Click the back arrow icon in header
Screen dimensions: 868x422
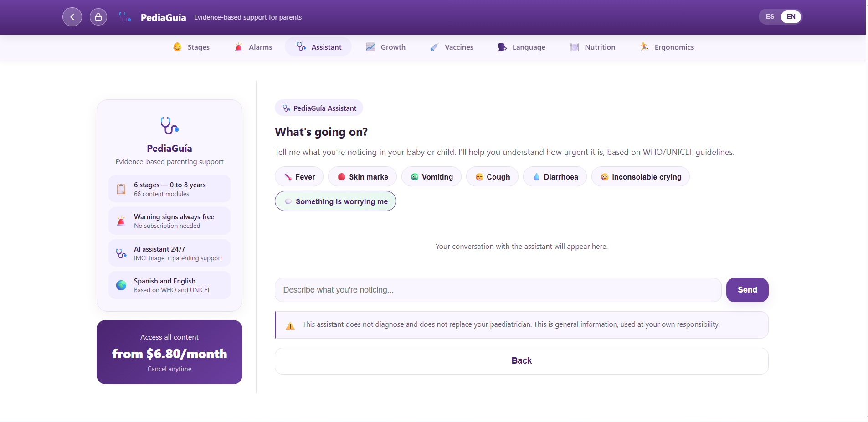pos(72,17)
